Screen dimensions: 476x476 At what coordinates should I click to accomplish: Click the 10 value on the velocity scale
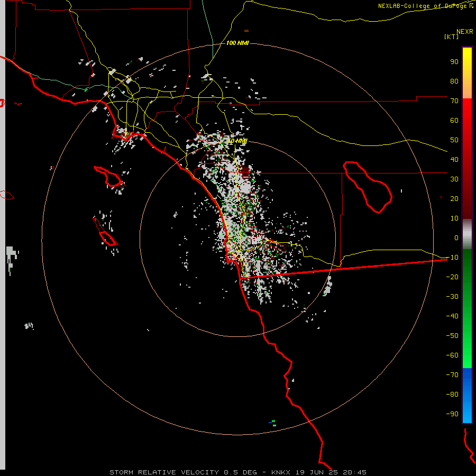(454, 218)
